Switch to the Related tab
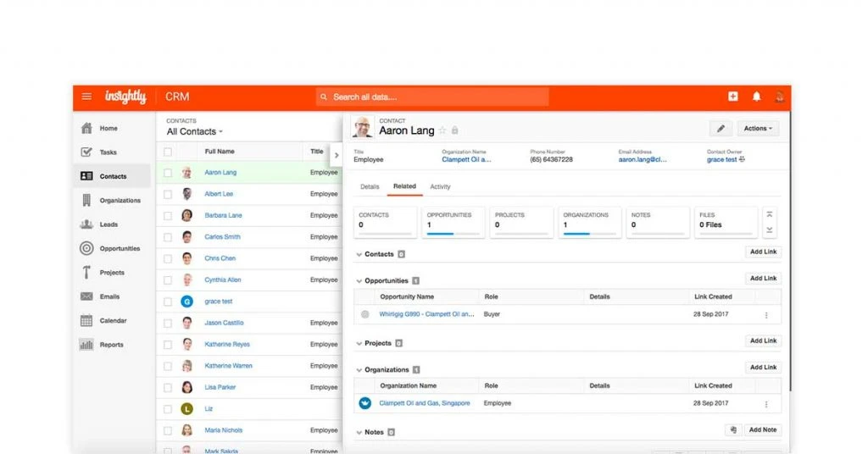The height and width of the screenshot is (454, 868). 404,186
